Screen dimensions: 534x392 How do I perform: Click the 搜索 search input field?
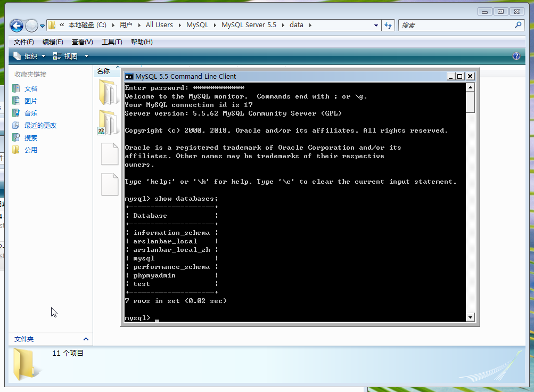[x=456, y=25]
